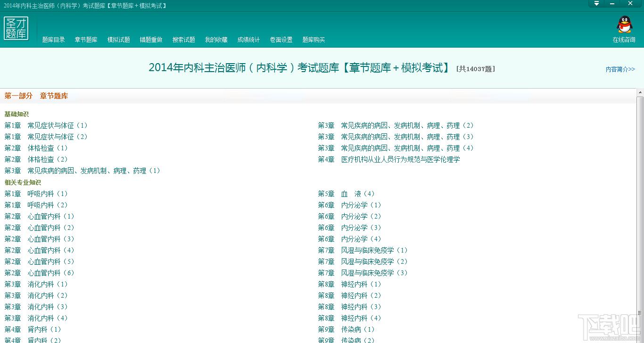The width and height of the screenshot is (644, 343).
Task: Open 模拟试题 menu item
Action: point(119,40)
